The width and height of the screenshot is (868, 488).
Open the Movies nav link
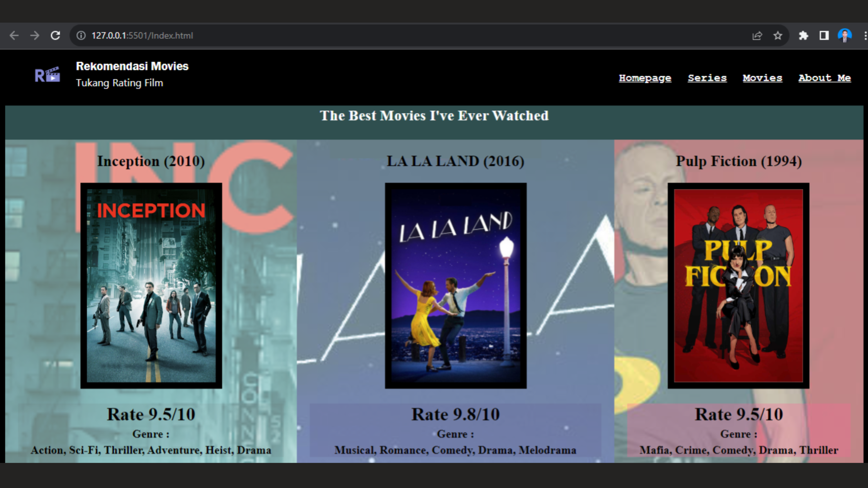(763, 78)
